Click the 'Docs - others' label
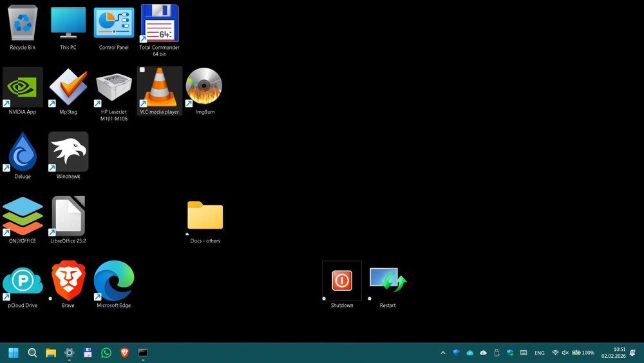 click(205, 241)
